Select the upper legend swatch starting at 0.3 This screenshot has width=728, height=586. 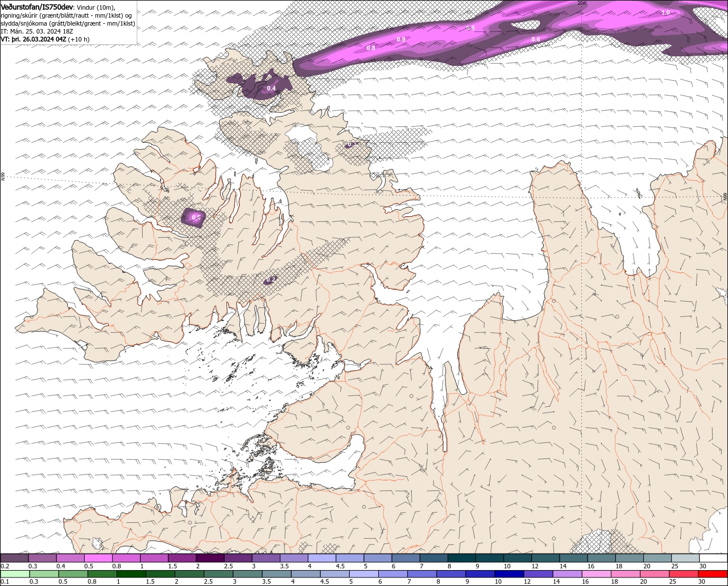[42, 558]
